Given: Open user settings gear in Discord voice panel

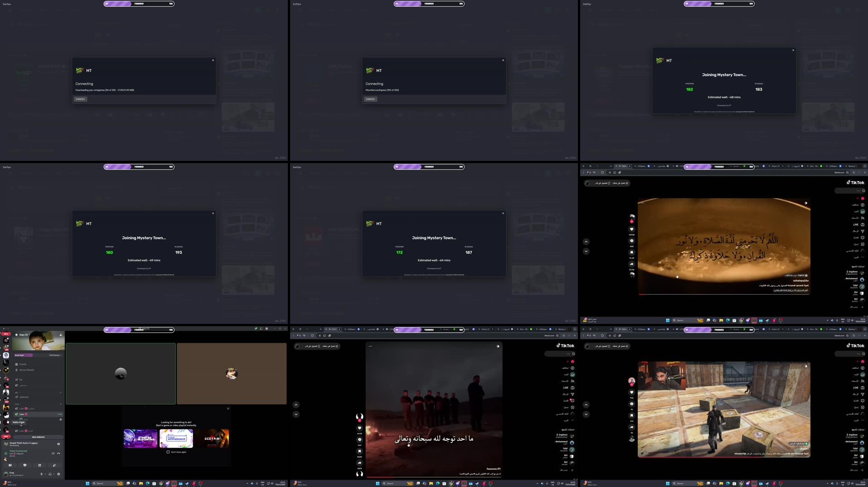Looking at the screenshot, I should pyautogui.click(x=58, y=474).
